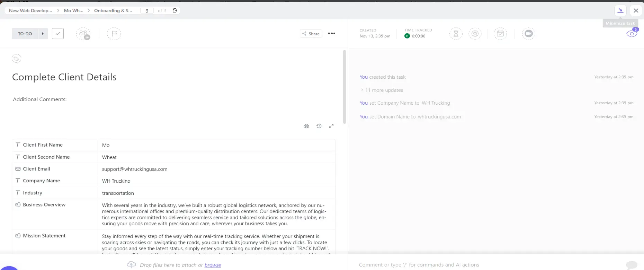Edit the task position number field
The image size is (644, 270).
point(147,11)
